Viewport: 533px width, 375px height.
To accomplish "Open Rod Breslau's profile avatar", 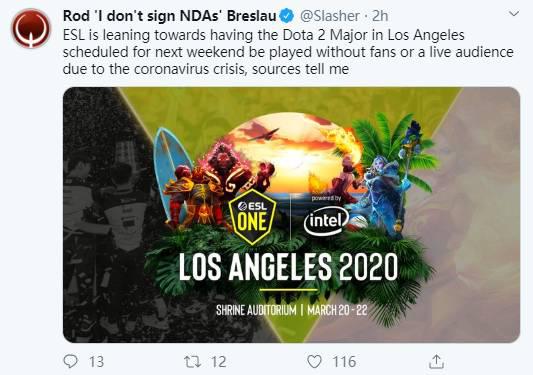I will click(31, 29).
